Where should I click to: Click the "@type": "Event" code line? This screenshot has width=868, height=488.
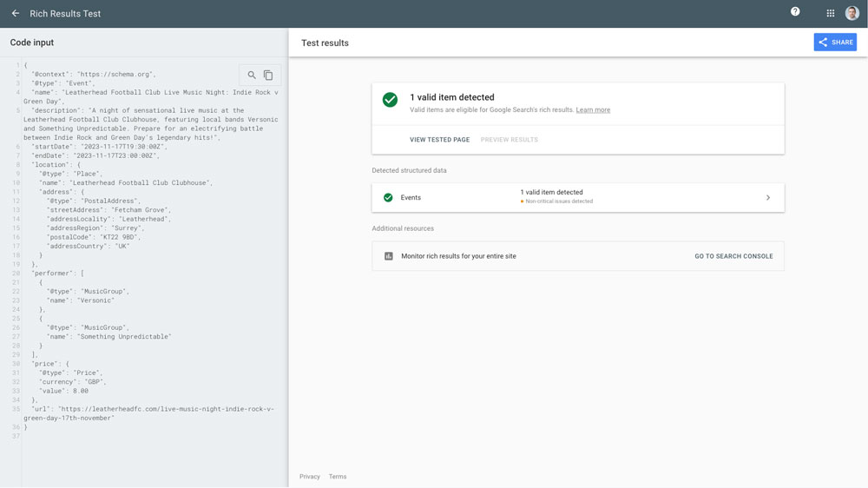62,83
